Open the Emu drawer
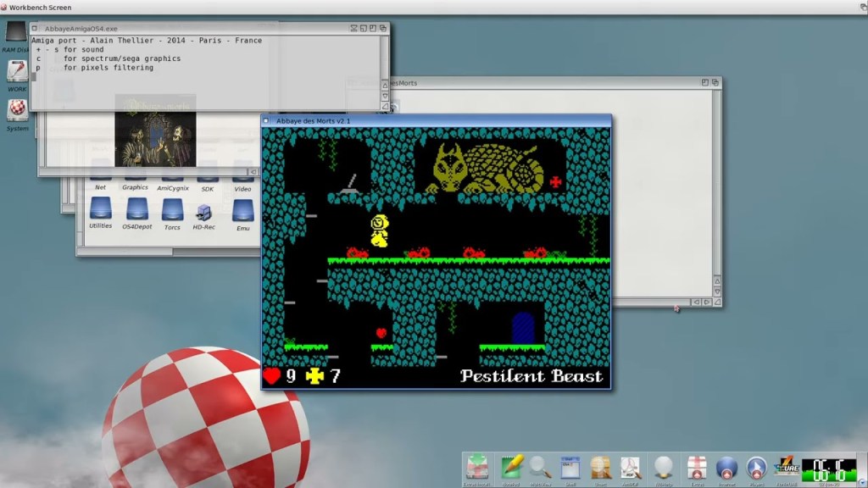The image size is (868, 488). pos(242,209)
